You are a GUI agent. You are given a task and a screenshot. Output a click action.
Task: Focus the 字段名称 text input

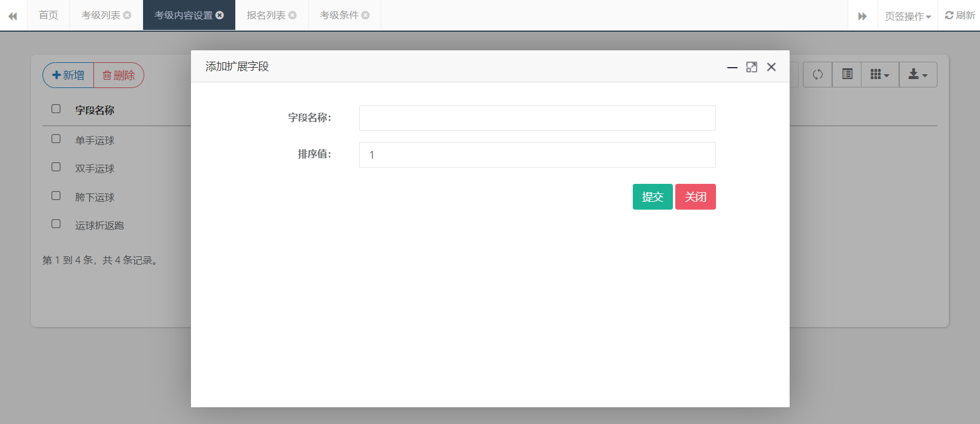coord(537,118)
